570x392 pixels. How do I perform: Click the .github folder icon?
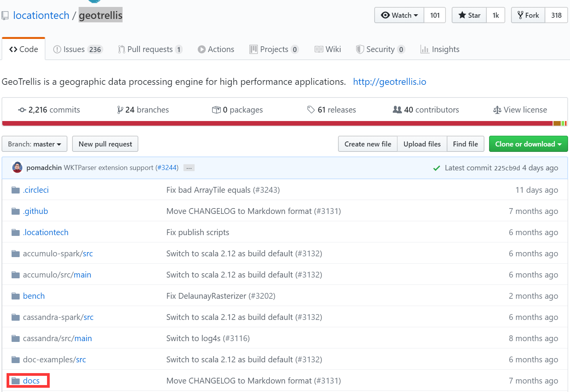pos(15,211)
